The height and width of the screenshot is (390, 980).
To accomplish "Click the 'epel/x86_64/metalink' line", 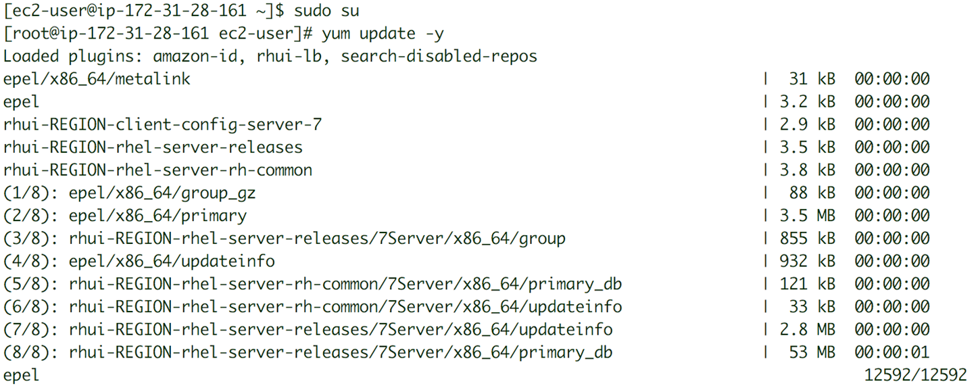I will (x=97, y=79).
